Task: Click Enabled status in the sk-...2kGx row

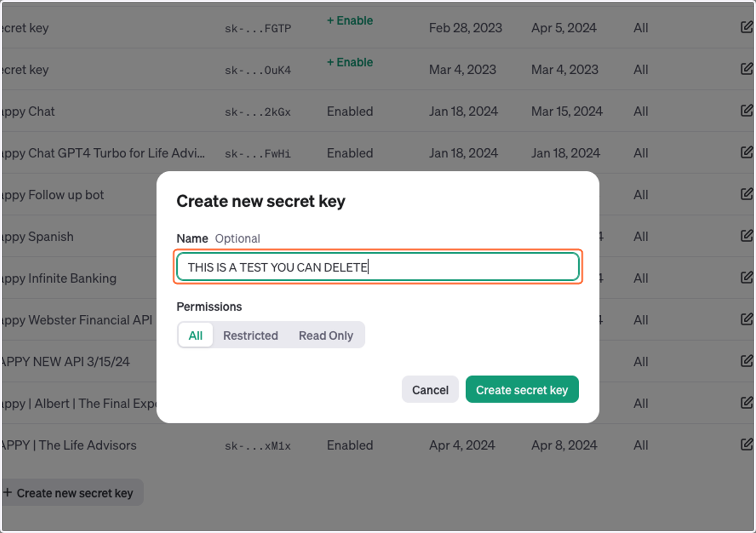Action: (x=350, y=112)
